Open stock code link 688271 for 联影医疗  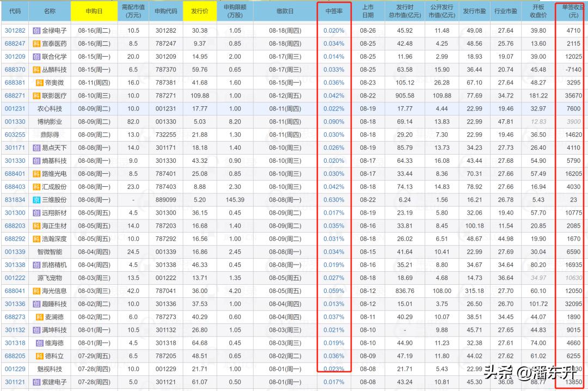click(15, 95)
